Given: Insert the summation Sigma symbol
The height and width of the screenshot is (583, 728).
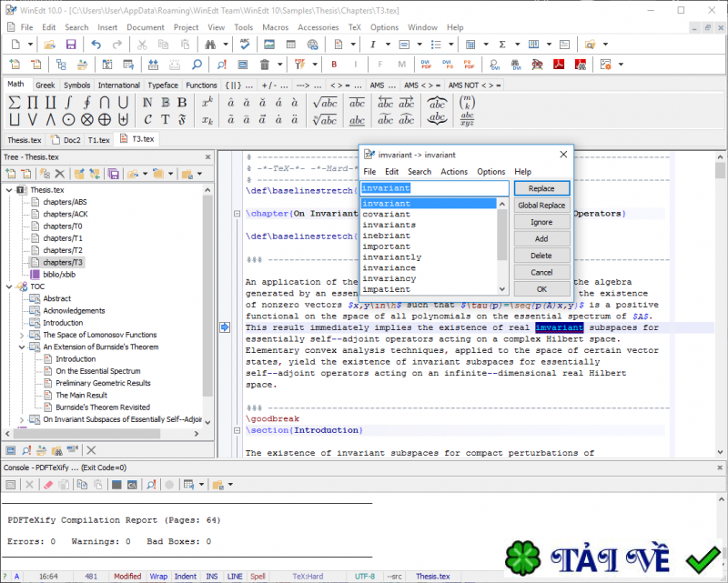Looking at the screenshot, I should coord(15,102).
